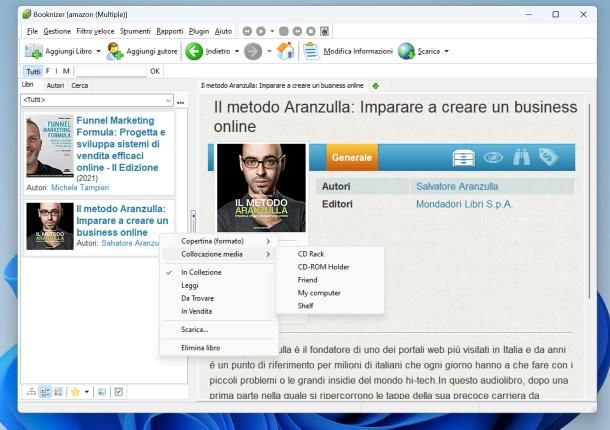
Task: Open the Filtro veloce menu
Action: [x=95, y=31]
